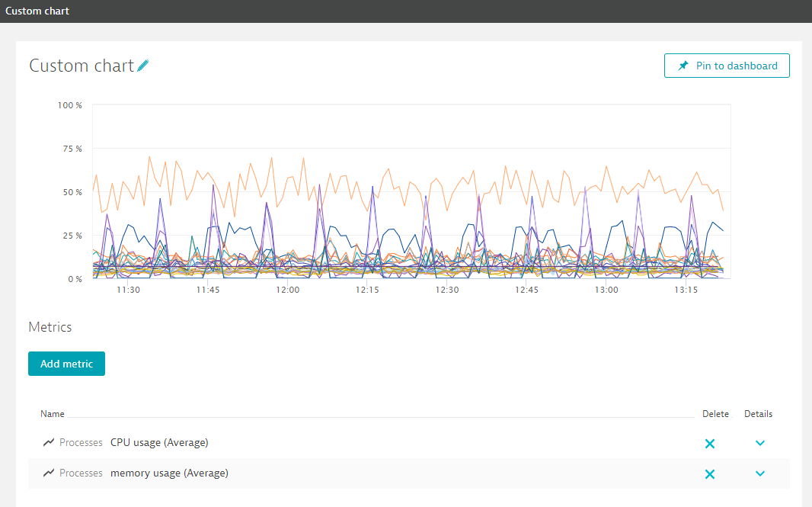The image size is (812, 507).
Task: Click the 12:00 time axis label
Action: [287, 290]
